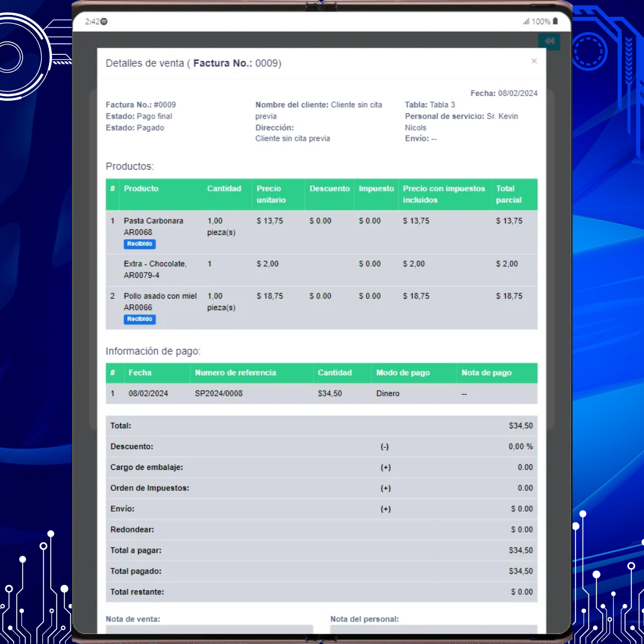Click the Modo de pago column header
The image size is (644, 644).
[402, 373]
